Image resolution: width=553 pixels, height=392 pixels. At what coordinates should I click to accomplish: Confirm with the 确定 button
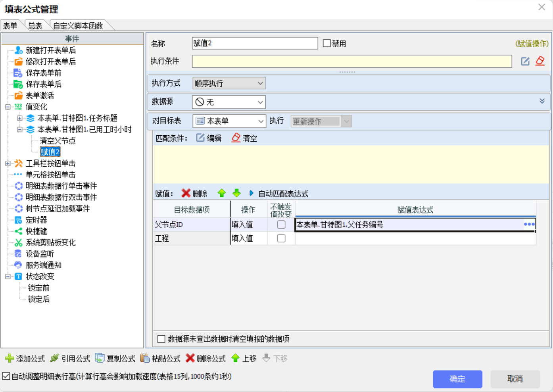457,379
